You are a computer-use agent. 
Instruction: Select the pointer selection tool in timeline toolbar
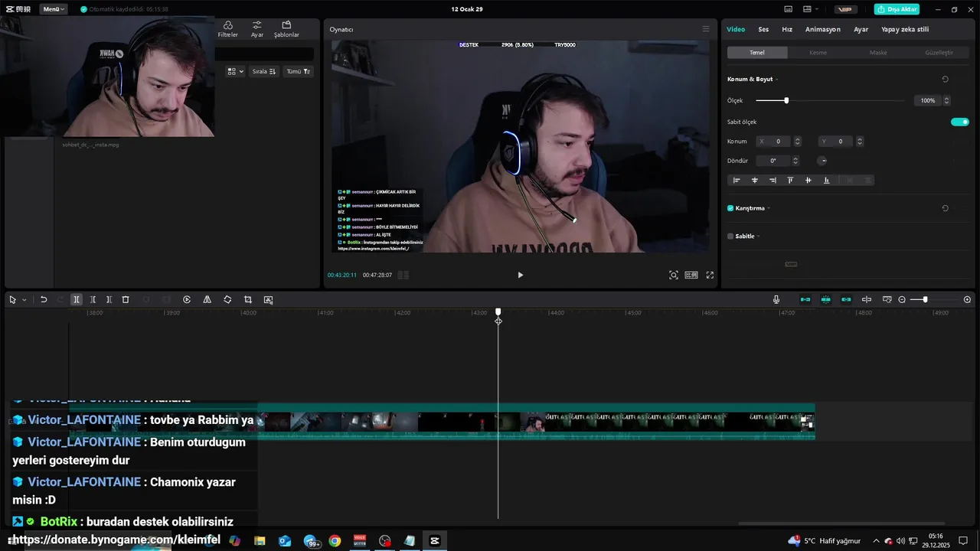[12, 300]
